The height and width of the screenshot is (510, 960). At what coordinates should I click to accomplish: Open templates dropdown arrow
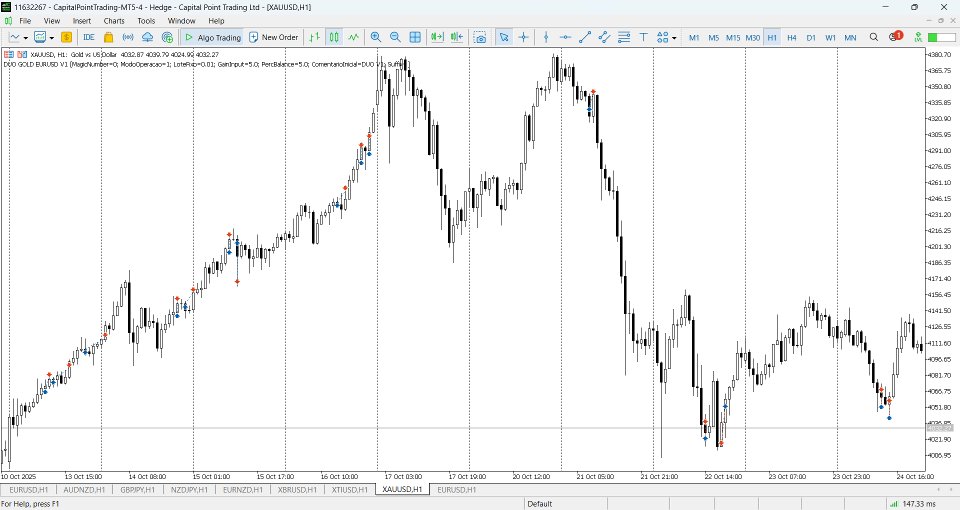[52, 38]
